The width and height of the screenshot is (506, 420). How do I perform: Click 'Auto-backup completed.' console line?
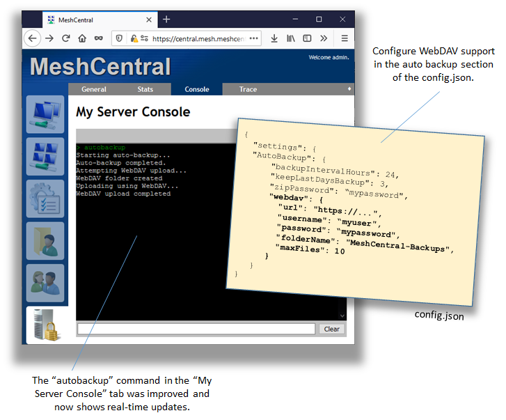tap(121, 163)
